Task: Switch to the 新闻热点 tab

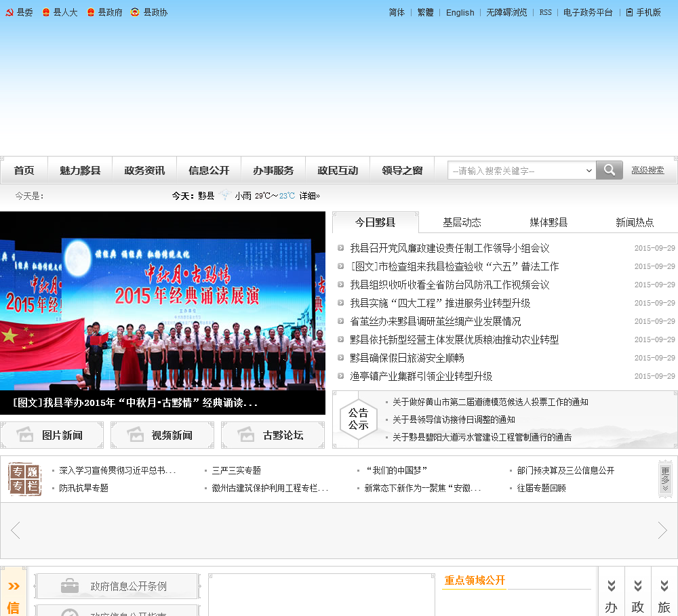Action: 635,222
